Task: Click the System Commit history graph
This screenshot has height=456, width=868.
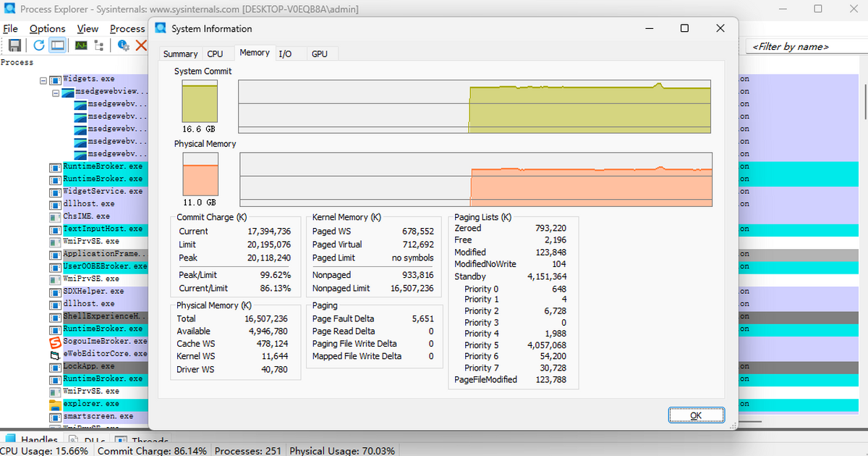Action: point(475,107)
